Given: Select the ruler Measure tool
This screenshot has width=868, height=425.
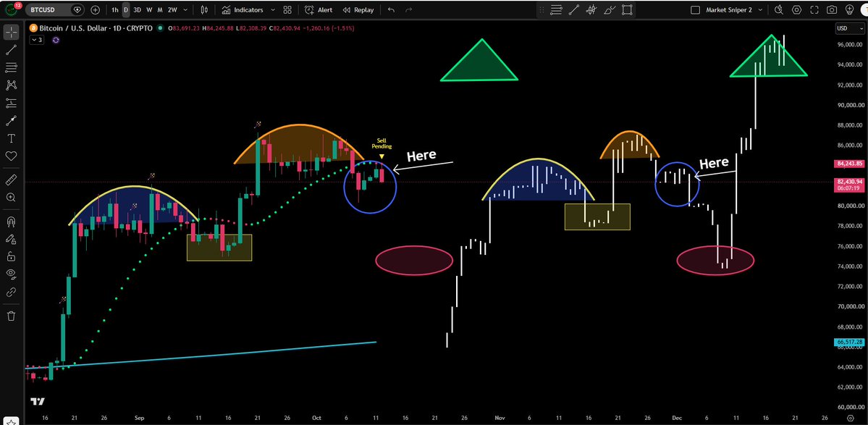Looking at the screenshot, I should click(11, 180).
